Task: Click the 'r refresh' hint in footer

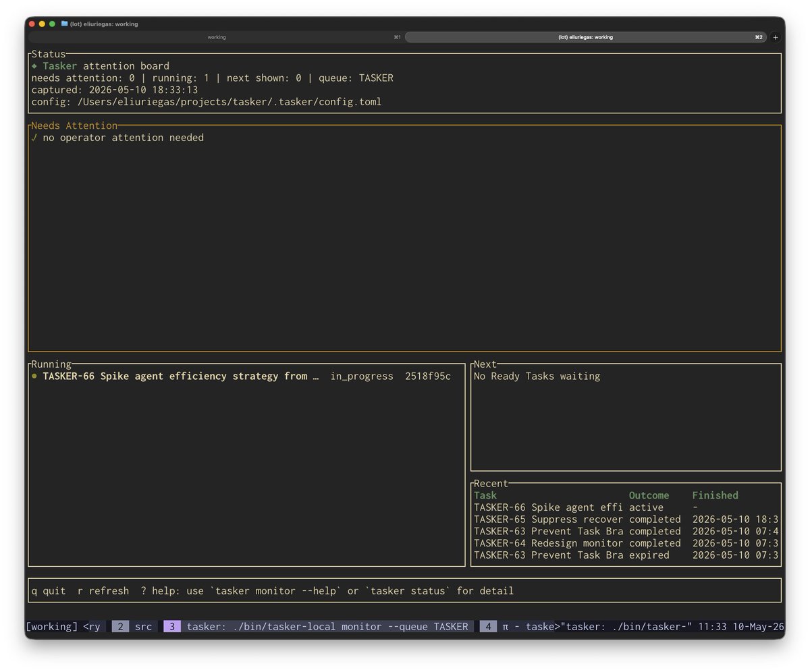Action: 103,591
